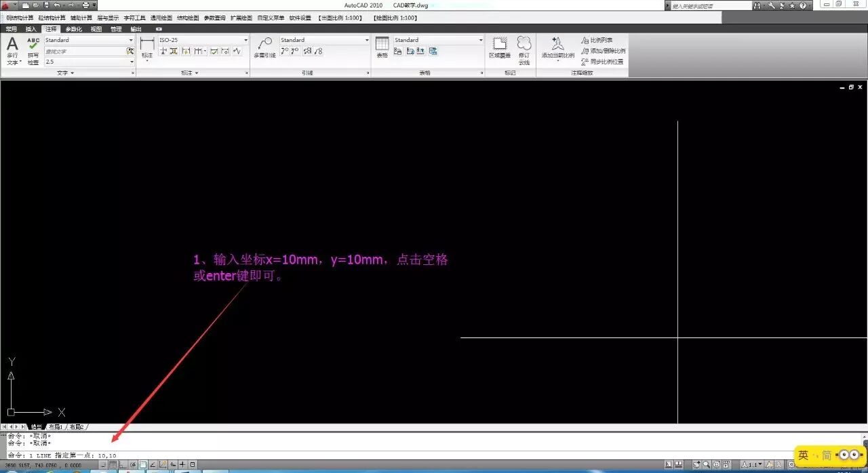
Task: Click the Undo quick access icon
Action: 56,5
